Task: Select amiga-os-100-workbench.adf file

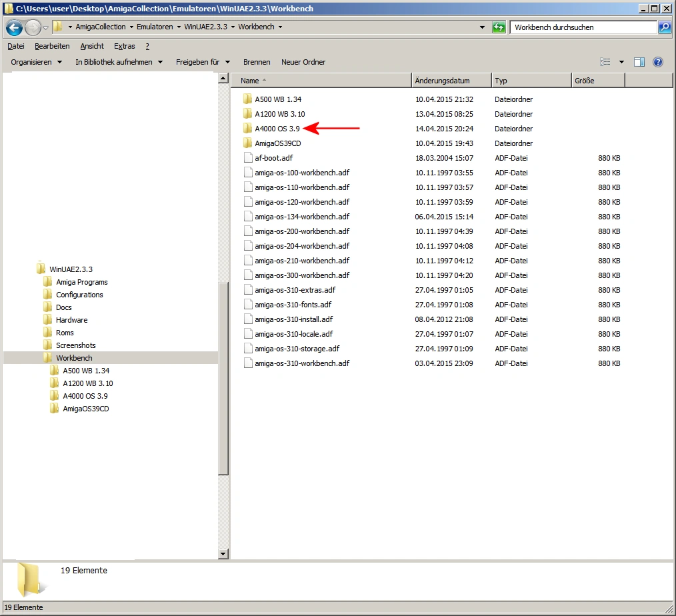Action: tap(302, 173)
